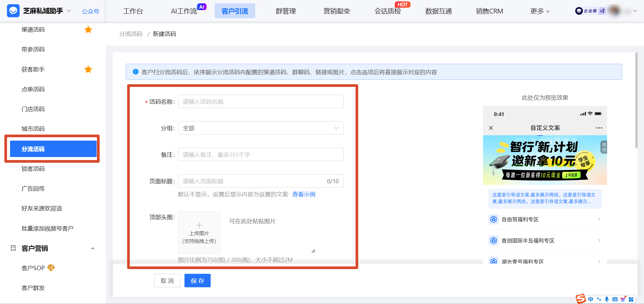Switch to the 数据互通 tab

pyautogui.click(x=439, y=11)
